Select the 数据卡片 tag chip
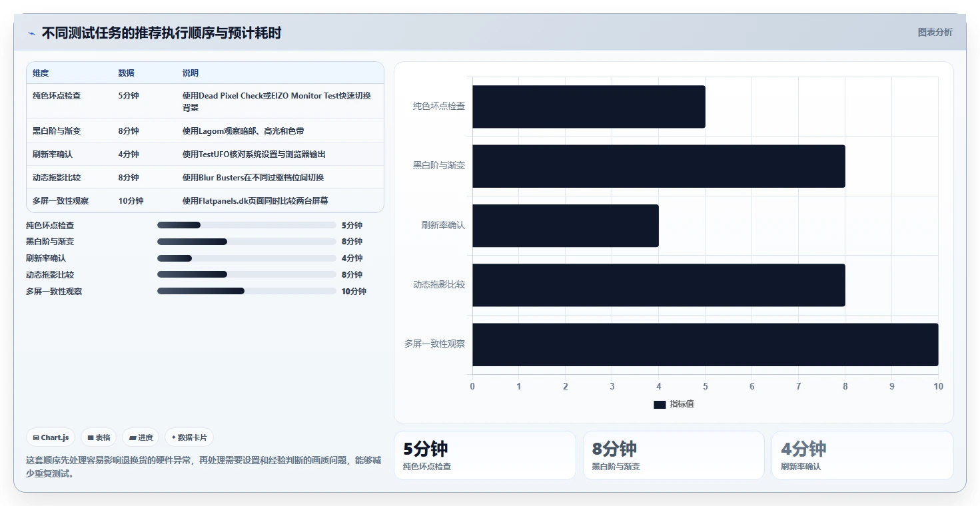Viewport: 980px width, 506px height. click(x=189, y=437)
